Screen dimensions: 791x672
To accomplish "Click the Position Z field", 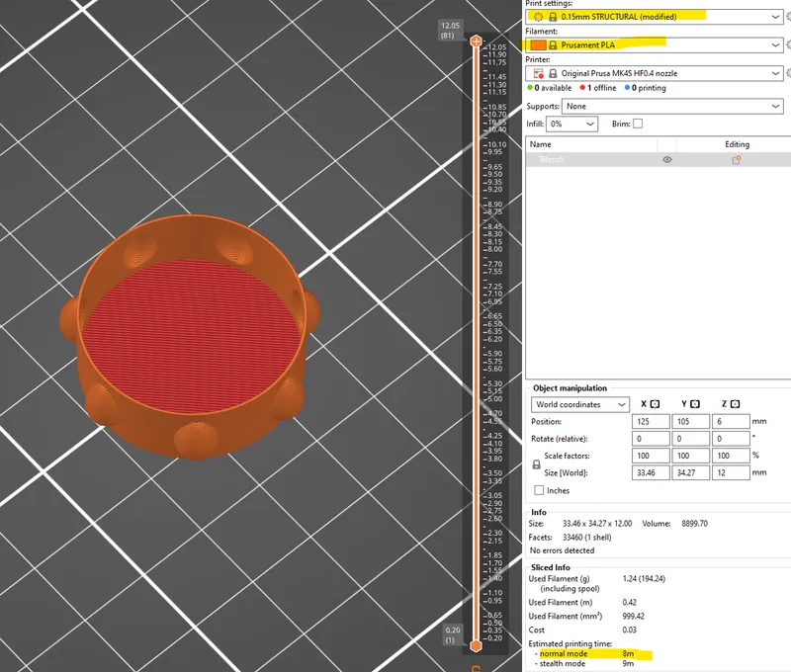I will [x=731, y=421].
